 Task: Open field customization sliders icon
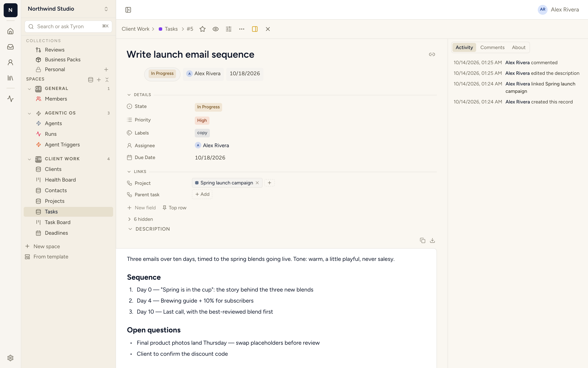(229, 29)
